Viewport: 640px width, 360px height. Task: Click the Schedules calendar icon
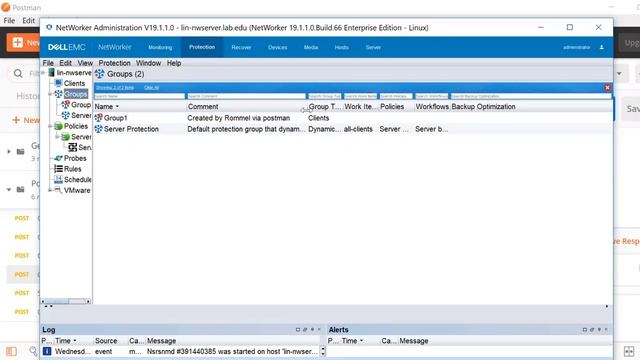(x=58, y=179)
